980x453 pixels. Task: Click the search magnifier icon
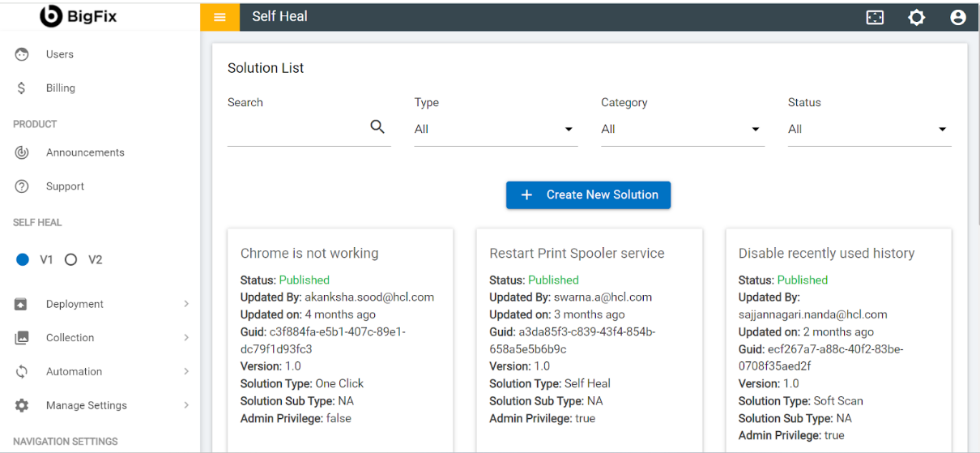(x=377, y=126)
